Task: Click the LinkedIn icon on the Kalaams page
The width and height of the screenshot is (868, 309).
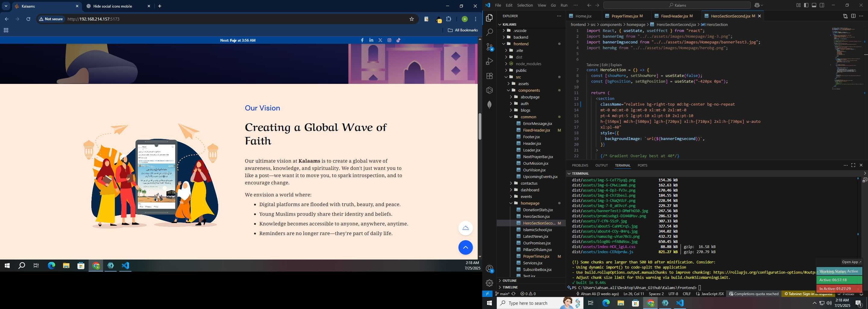Action: pyautogui.click(x=371, y=40)
